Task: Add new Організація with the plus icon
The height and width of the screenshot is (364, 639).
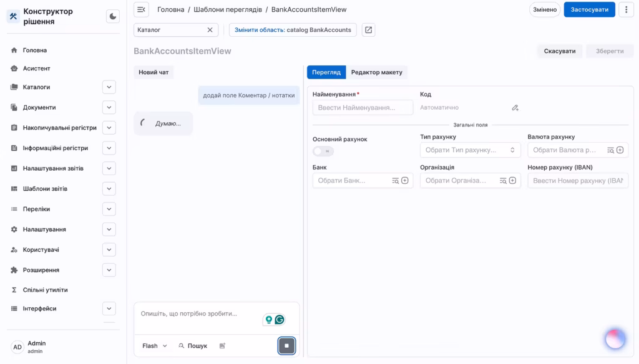Action: coord(512,181)
